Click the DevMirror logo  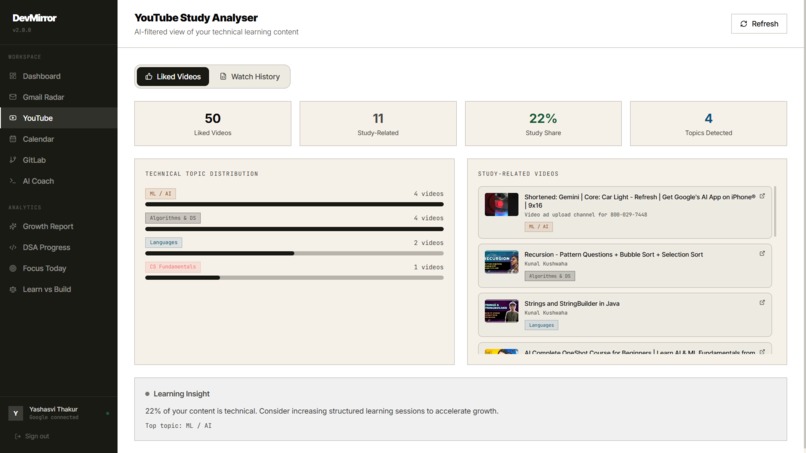click(34, 18)
